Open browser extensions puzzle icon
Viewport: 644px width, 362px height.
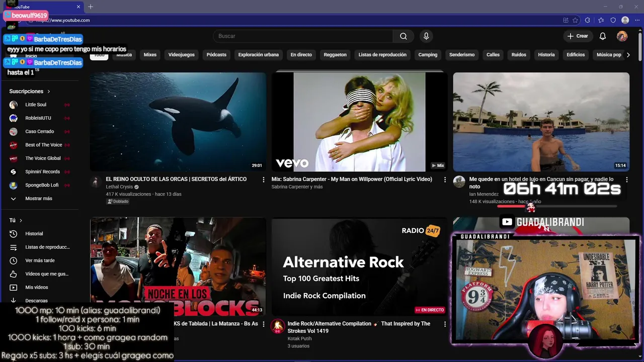588,20
